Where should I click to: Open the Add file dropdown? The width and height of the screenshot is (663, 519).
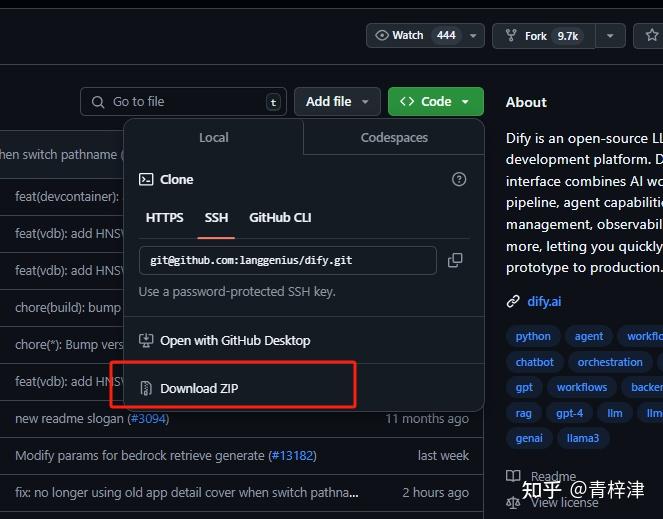pos(337,102)
